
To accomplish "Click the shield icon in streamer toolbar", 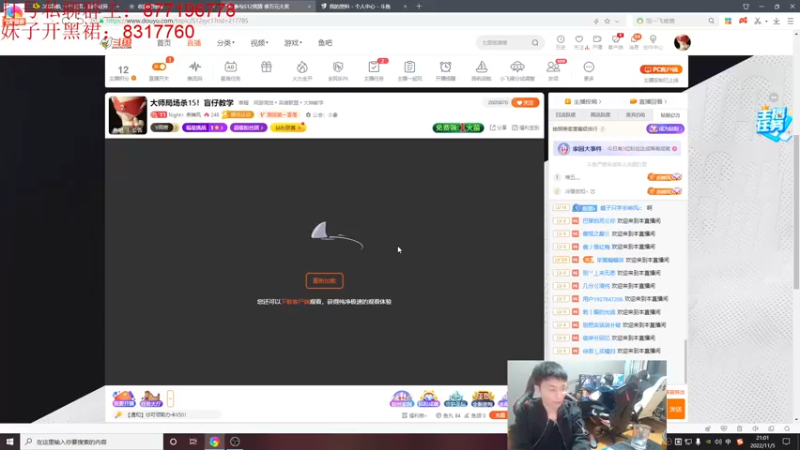I will [x=338, y=67].
